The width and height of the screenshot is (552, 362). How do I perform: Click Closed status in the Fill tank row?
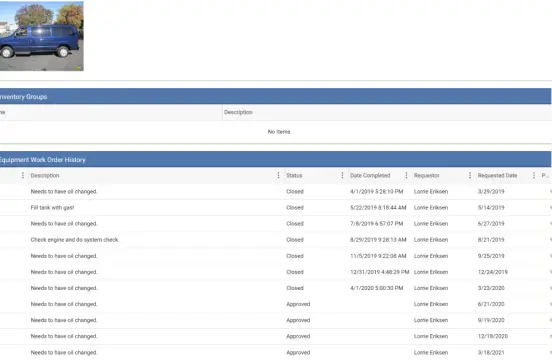click(295, 208)
